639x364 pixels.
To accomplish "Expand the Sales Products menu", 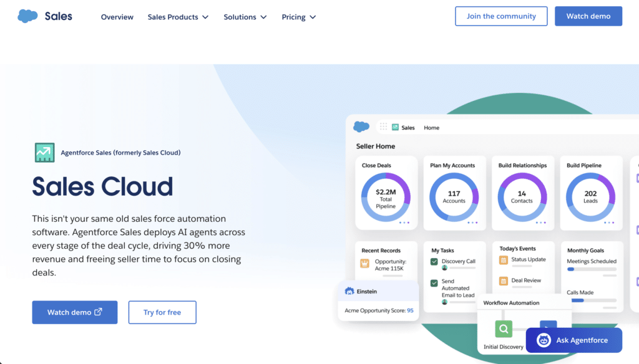I will point(178,17).
